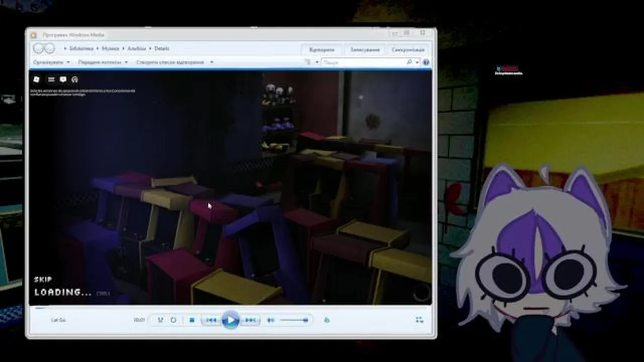Screen dimensions: 644x362
Task: Switch to full-screen view with the corner icon
Action: pos(419,320)
